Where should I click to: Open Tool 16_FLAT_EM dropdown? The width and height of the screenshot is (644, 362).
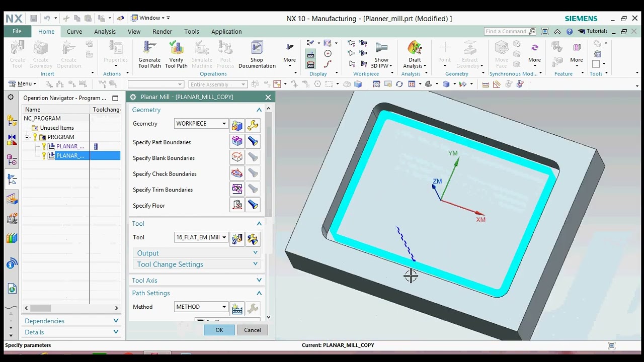click(x=201, y=237)
